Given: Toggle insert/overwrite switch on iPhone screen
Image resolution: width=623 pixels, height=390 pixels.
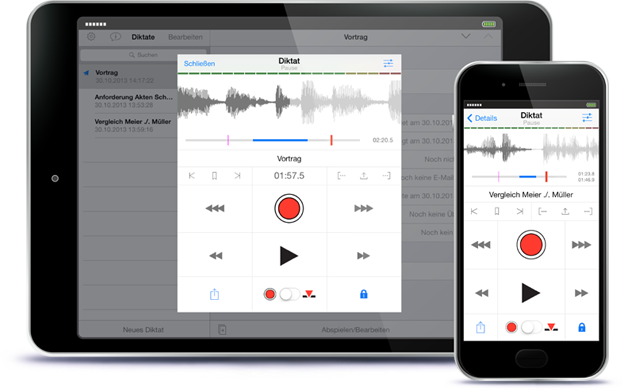Looking at the screenshot, I should (x=532, y=327).
